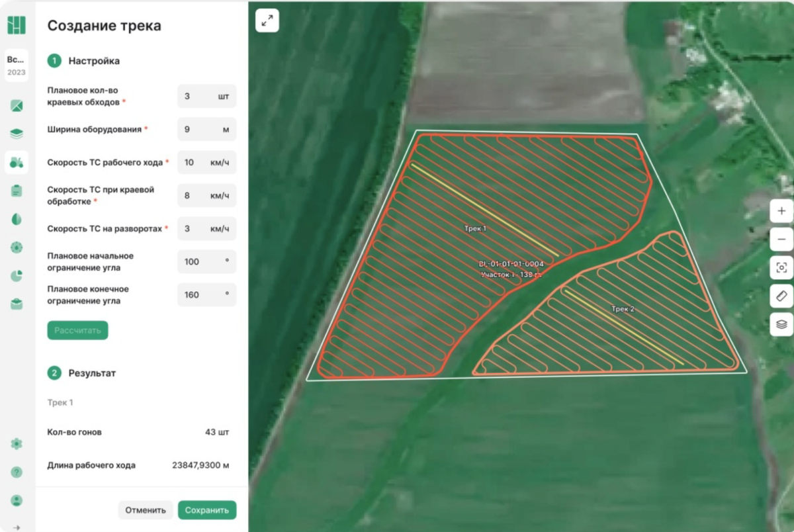This screenshot has width=794, height=532.
Task: Click the Создание трека title
Action: point(105,26)
